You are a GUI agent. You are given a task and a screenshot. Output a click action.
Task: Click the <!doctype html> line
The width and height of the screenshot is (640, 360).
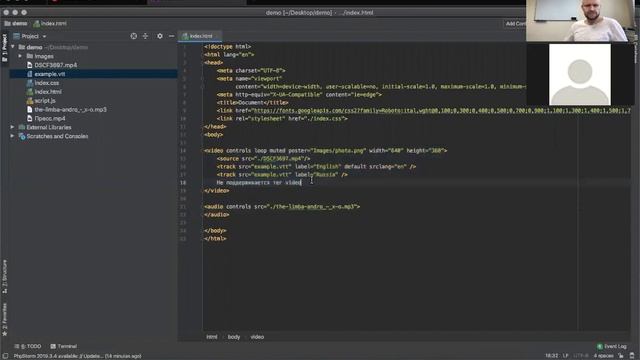coord(228,47)
